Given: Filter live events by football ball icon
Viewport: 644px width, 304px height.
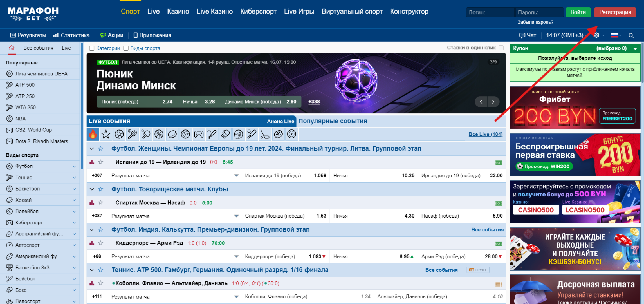Looking at the screenshot, I should 119,134.
